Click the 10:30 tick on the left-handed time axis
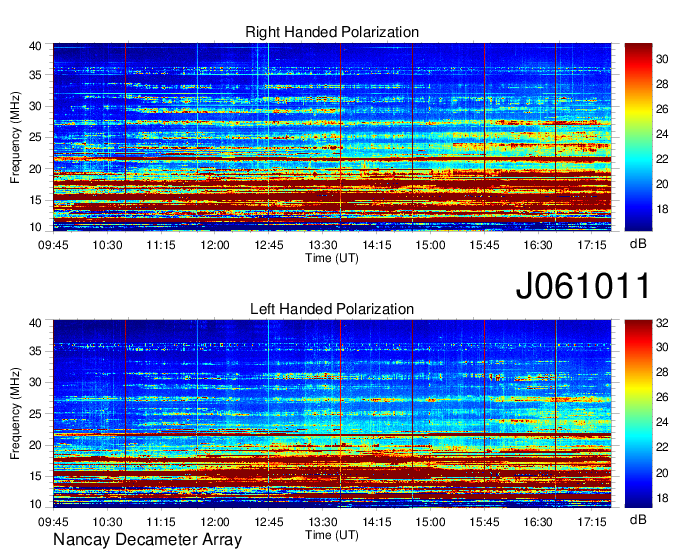Screen dimensions: 680x552 click(x=107, y=522)
